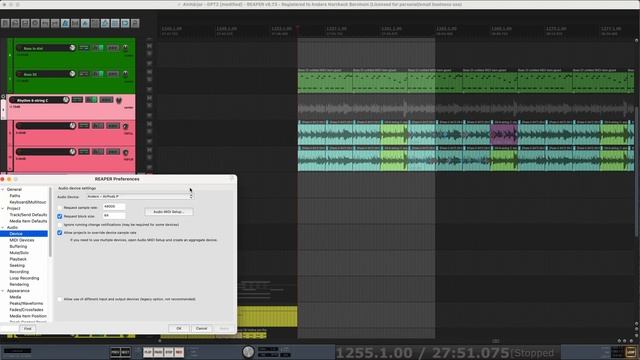Click the Pause transport button
Viewport: 640px width, 360px height.
tap(158, 352)
